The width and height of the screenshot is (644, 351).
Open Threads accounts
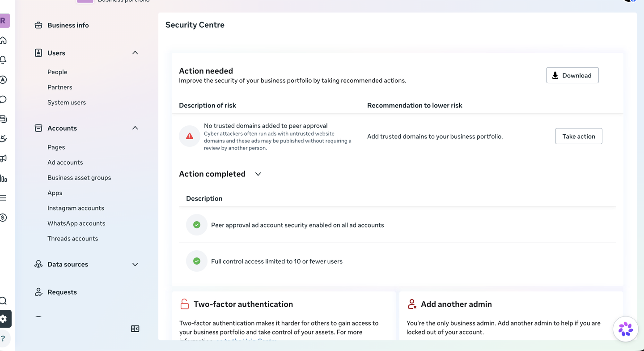click(73, 239)
